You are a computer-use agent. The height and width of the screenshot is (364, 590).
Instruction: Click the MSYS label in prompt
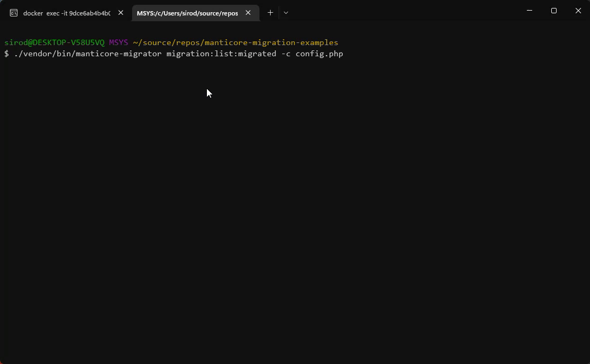tap(118, 42)
